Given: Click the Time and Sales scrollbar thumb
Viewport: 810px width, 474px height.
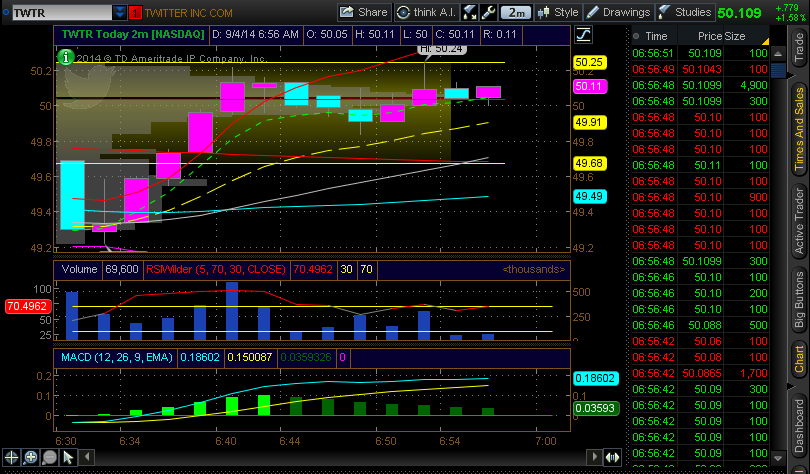Looking at the screenshot, I should click(778, 70).
